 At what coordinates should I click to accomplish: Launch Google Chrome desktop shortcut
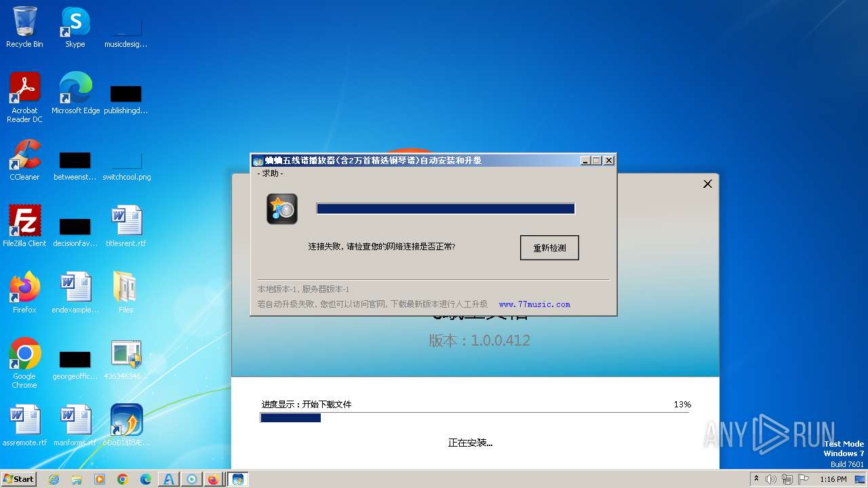click(x=24, y=363)
